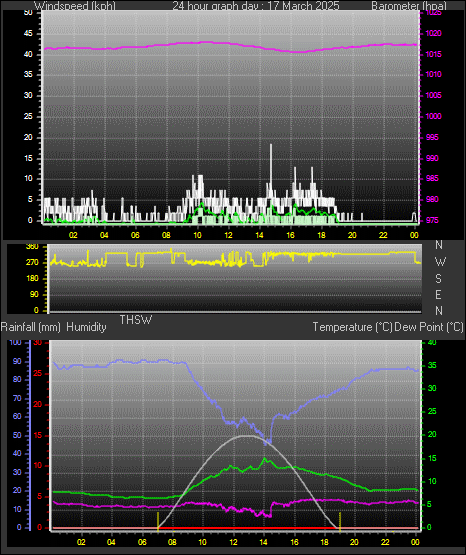Viewport: 466px width, 555px height.
Task: Click the sunrise marker near hour 07
Action: click(158, 521)
